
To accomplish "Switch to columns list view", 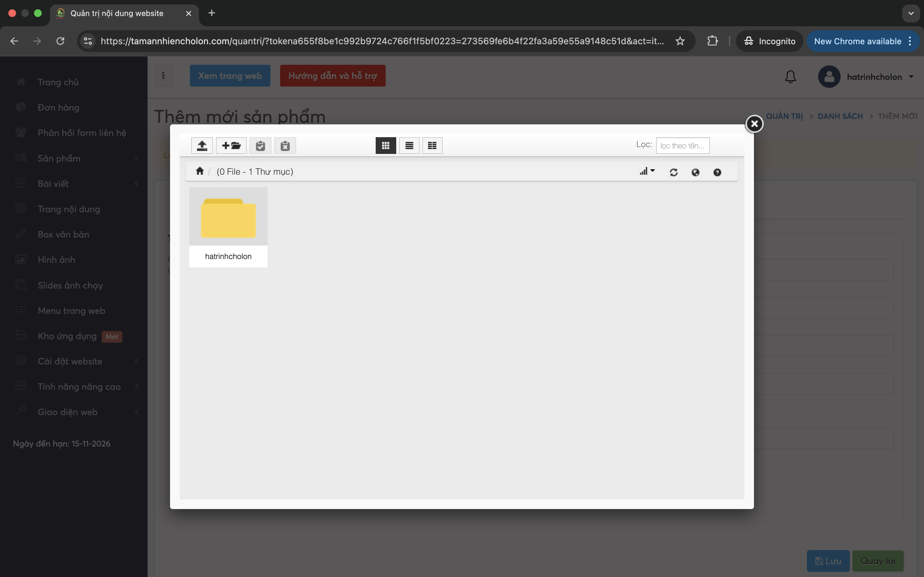I will tap(432, 146).
